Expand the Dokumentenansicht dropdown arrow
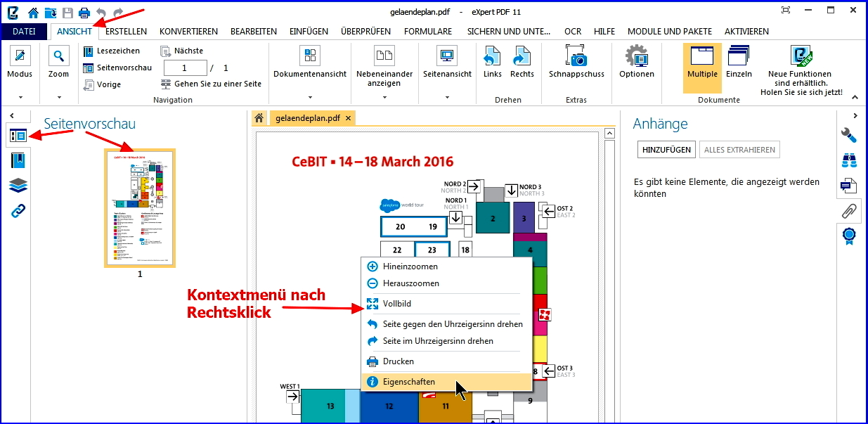This screenshot has height=424, width=868. click(310, 98)
